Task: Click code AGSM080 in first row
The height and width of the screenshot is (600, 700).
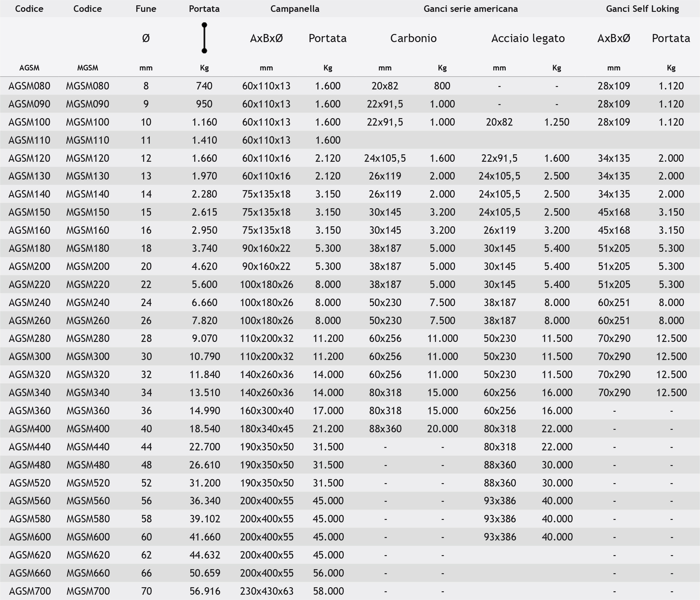Action: [x=29, y=86]
